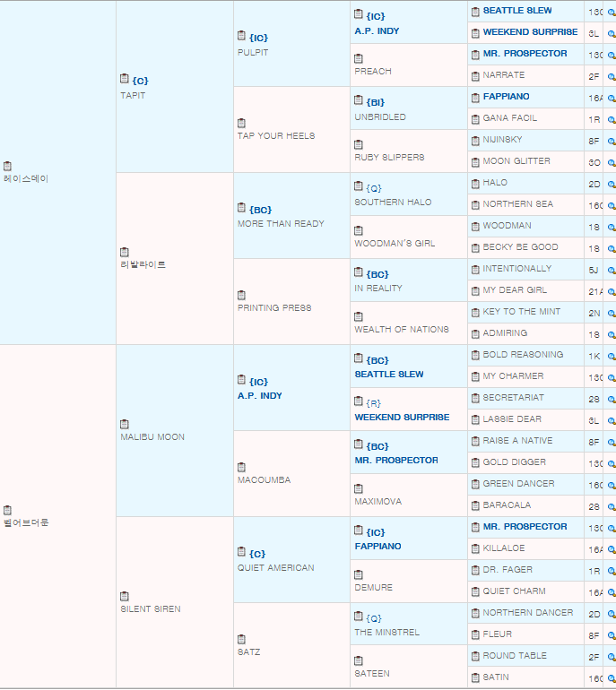
Task: Open SEATTLE SLEW link under MALIBU MOON branch
Action: pyautogui.click(x=389, y=375)
